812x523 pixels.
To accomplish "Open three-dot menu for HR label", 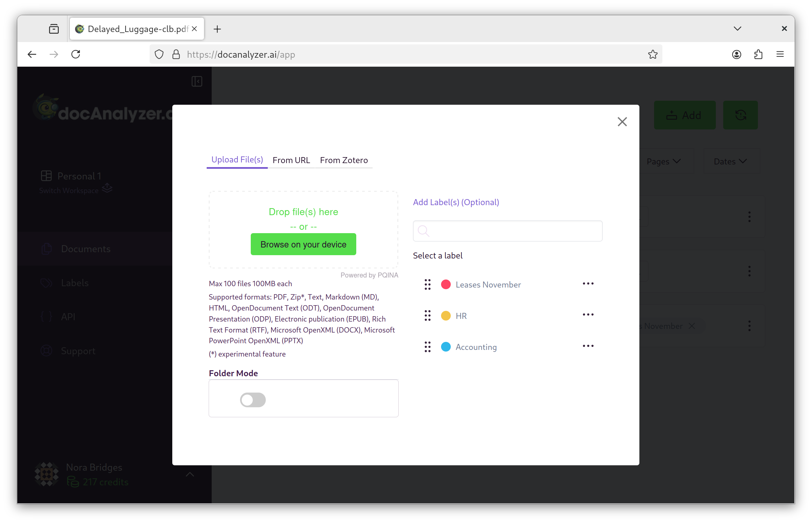I will click(588, 315).
